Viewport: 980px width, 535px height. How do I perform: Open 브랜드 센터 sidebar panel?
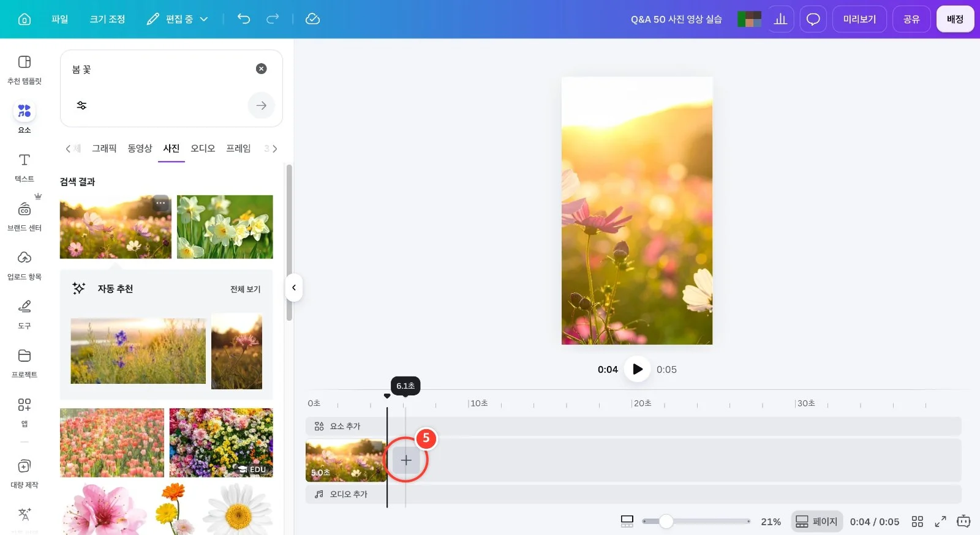[24, 217]
